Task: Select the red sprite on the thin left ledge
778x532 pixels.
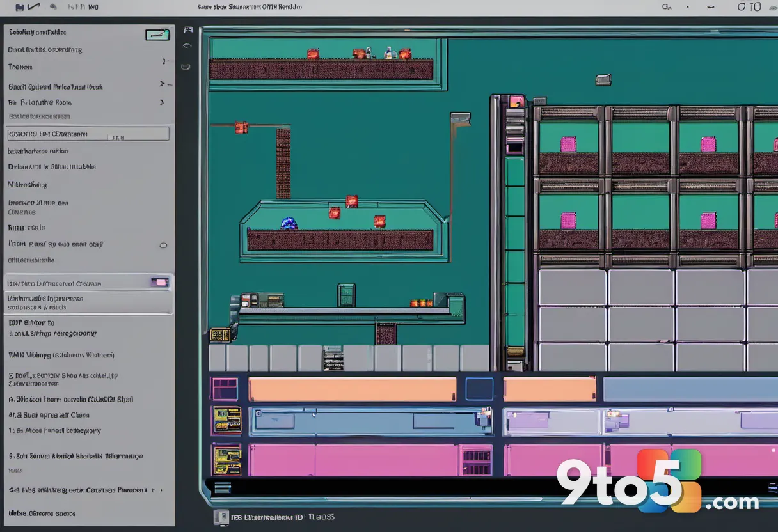Action: coord(241,127)
